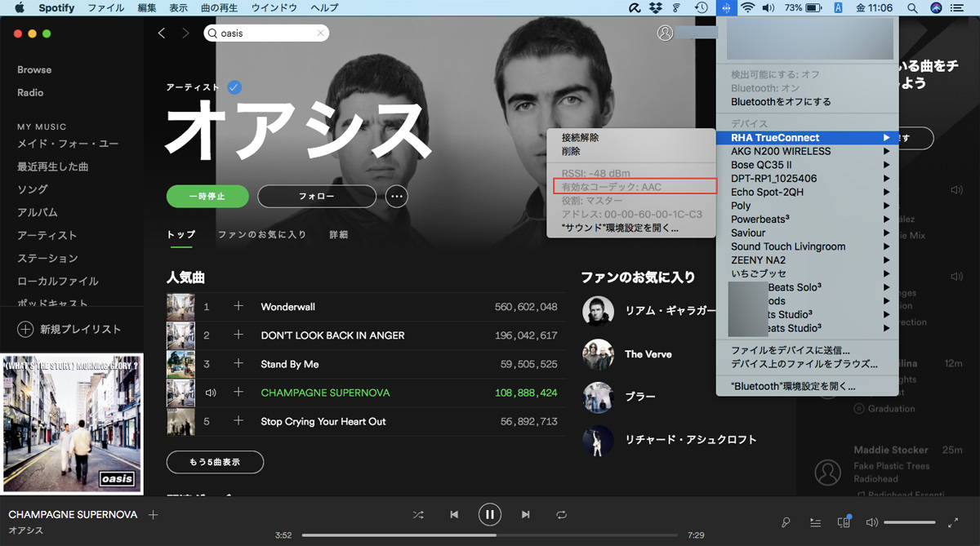Choose 接続解除 to disconnect RHA TrueConnect

(x=631, y=138)
